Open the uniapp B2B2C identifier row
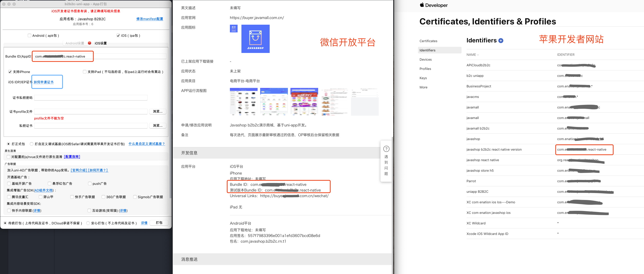Image resolution: width=644 pixels, height=274 pixels. (x=555, y=191)
